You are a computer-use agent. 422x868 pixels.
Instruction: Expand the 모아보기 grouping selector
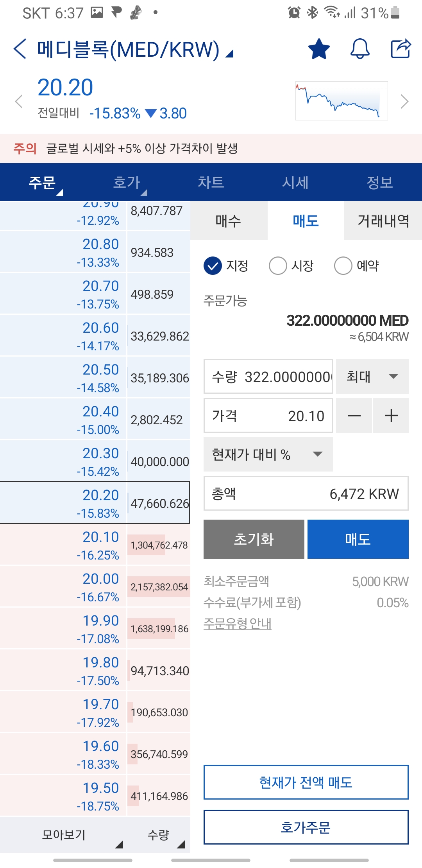point(63,835)
